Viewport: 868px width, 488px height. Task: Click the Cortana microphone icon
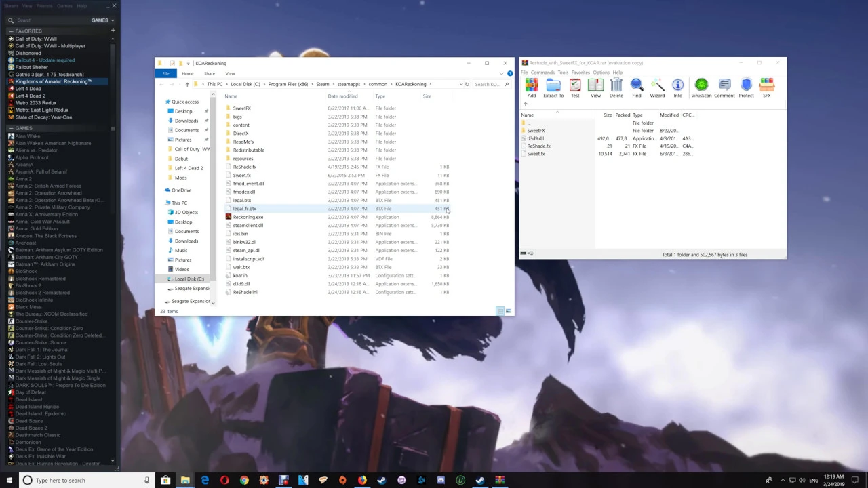tap(146, 480)
